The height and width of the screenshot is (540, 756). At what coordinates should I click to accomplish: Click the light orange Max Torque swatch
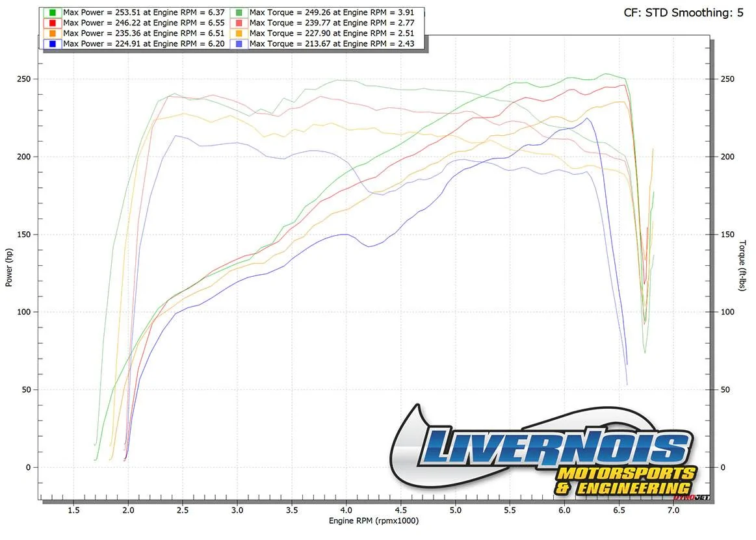239,33
